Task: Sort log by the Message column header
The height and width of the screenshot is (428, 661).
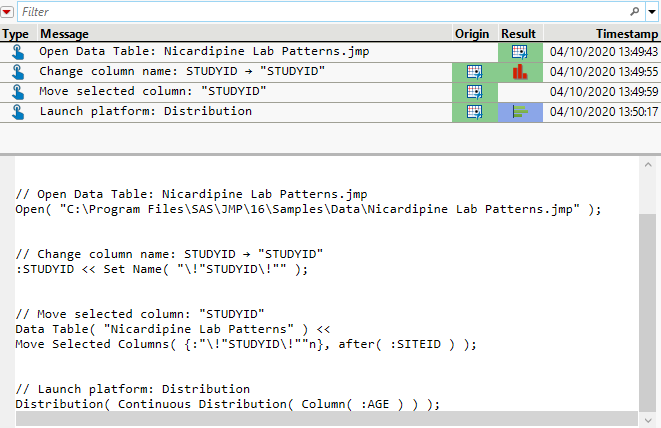Action: [x=64, y=34]
